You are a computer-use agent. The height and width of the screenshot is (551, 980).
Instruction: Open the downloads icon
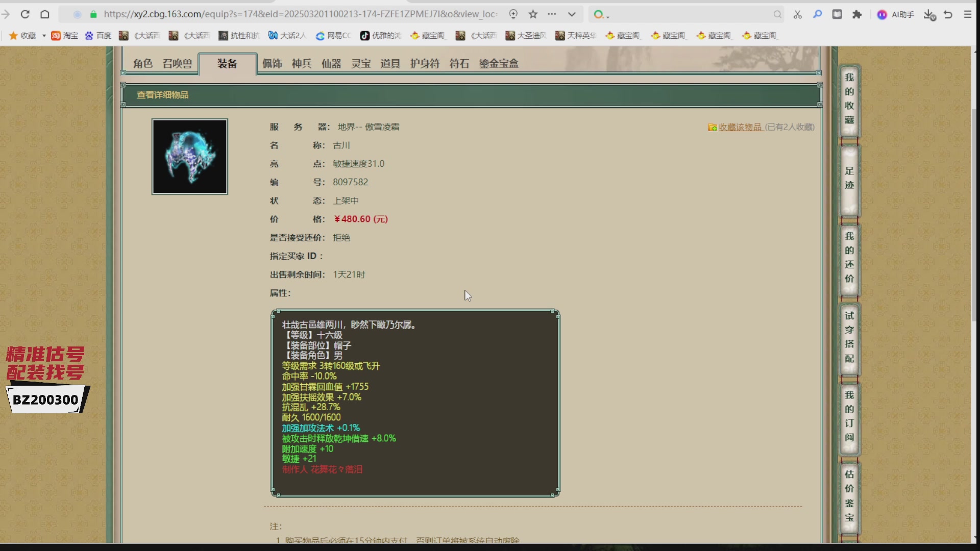click(x=929, y=14)
